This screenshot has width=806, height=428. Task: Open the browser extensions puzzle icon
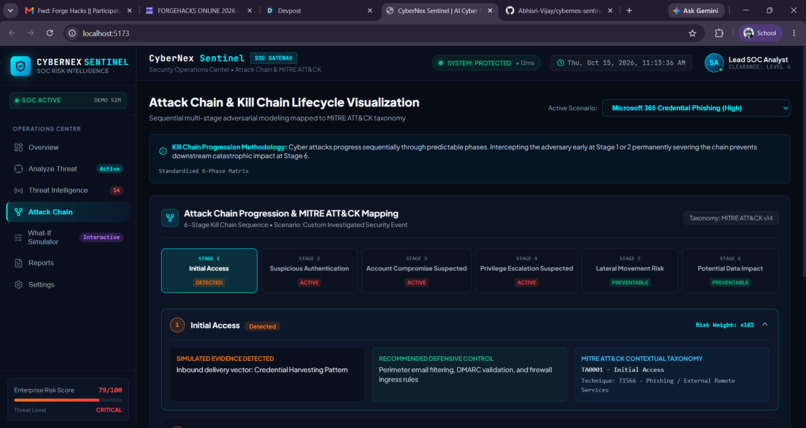(x=719, y=33)
